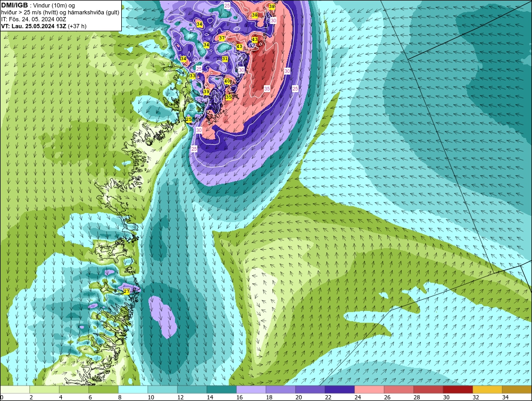Screen dimensions: 532x401
Task: Click the legend tick number 6
Action: pos(90,397)
